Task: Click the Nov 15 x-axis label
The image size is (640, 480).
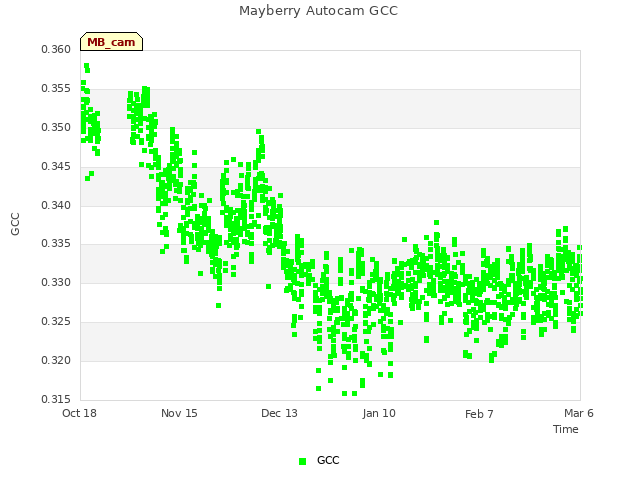Action: 179,413
